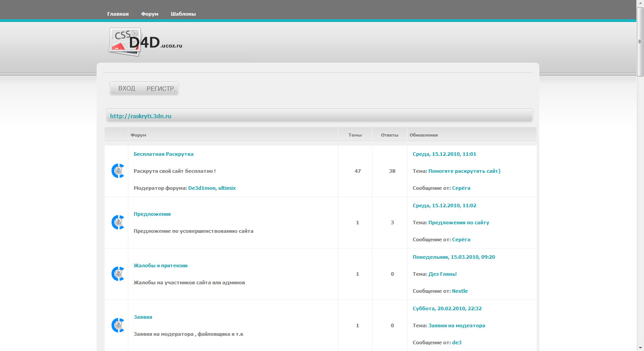Click the CSS D4D site logo
This screenshot has height=351, width=644.
tap(145, 42)
